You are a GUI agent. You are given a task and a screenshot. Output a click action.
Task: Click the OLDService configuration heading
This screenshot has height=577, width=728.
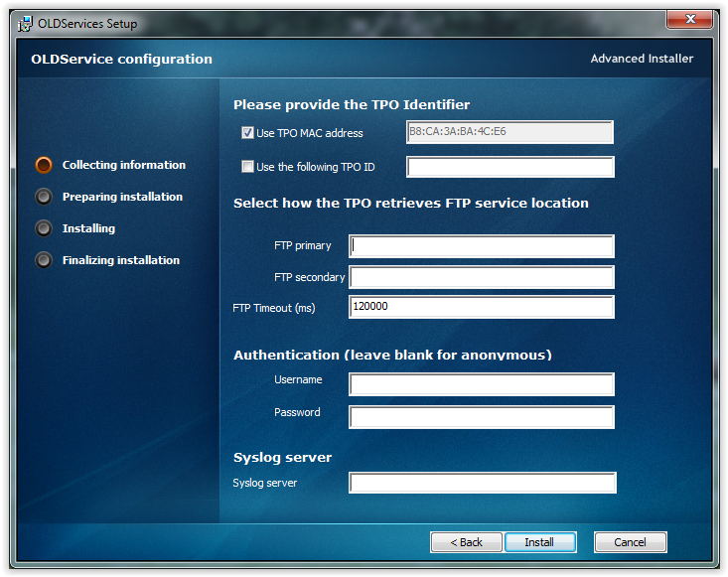pyautogui.click(x=121, y=59)
